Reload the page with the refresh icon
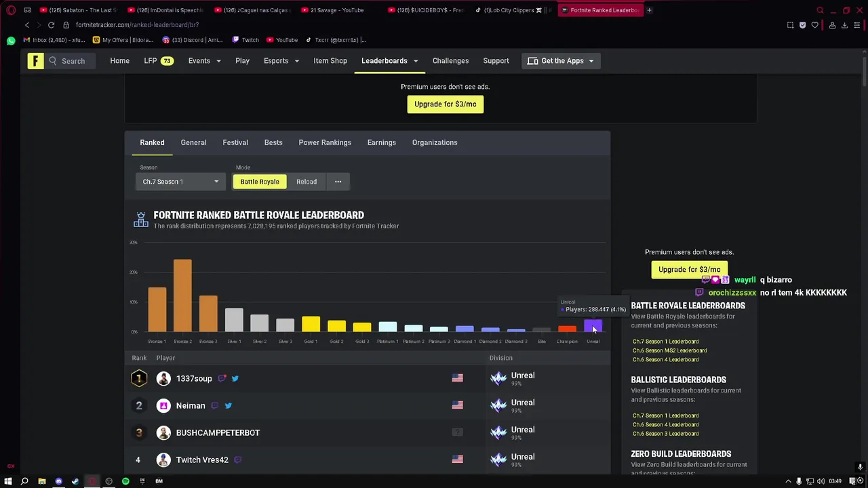 tap(51, 25)
